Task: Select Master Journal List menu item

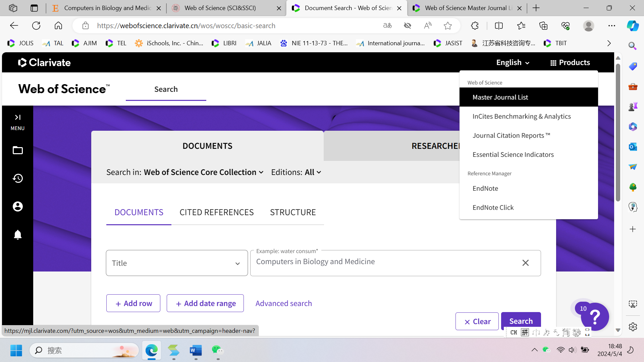Action: [529, 97]
